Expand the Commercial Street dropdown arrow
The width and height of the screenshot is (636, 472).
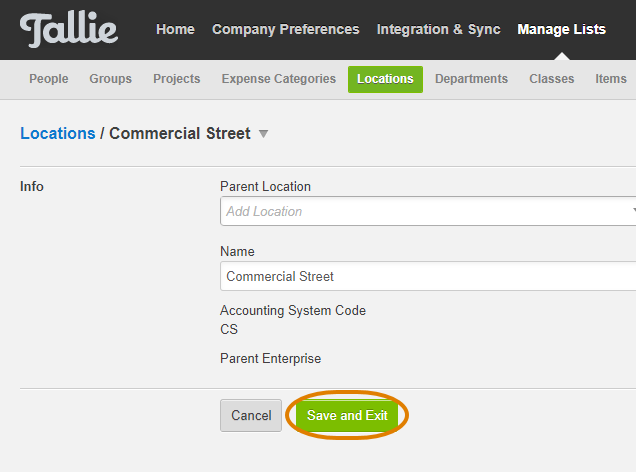264,134
